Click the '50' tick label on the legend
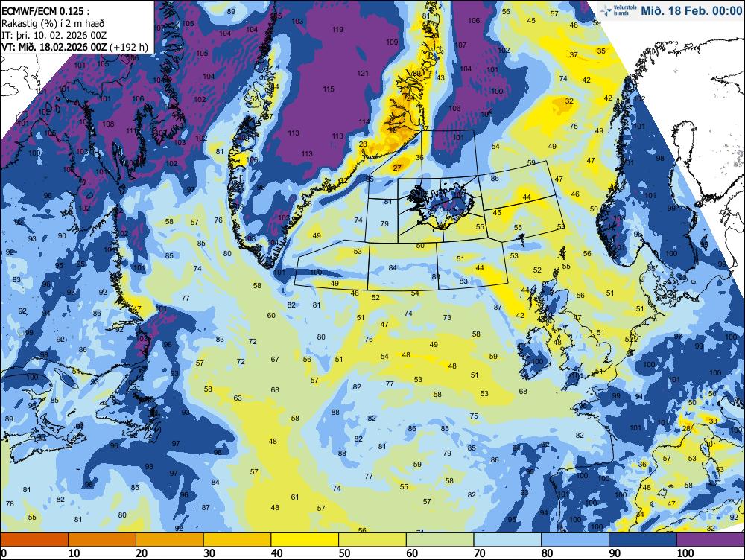Image resolution: width=745 pixels, height=560 pixels. [344, 553]
